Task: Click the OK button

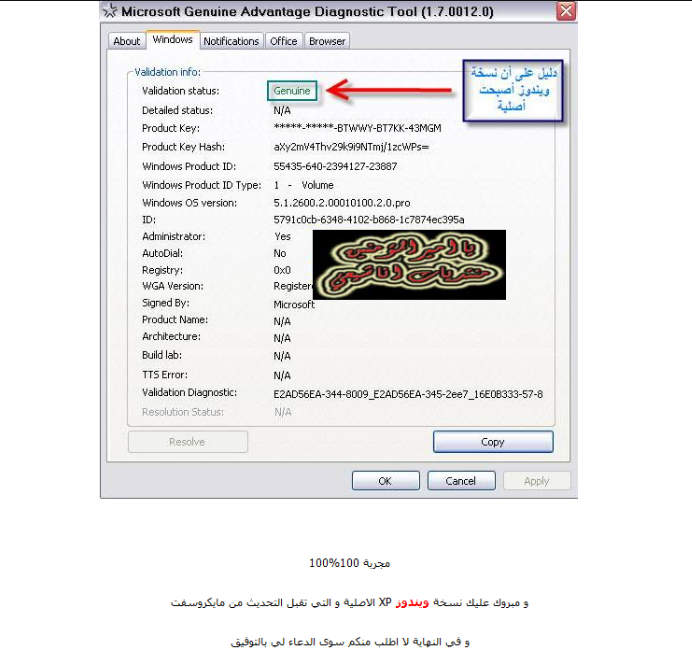Action: [385, 481]
